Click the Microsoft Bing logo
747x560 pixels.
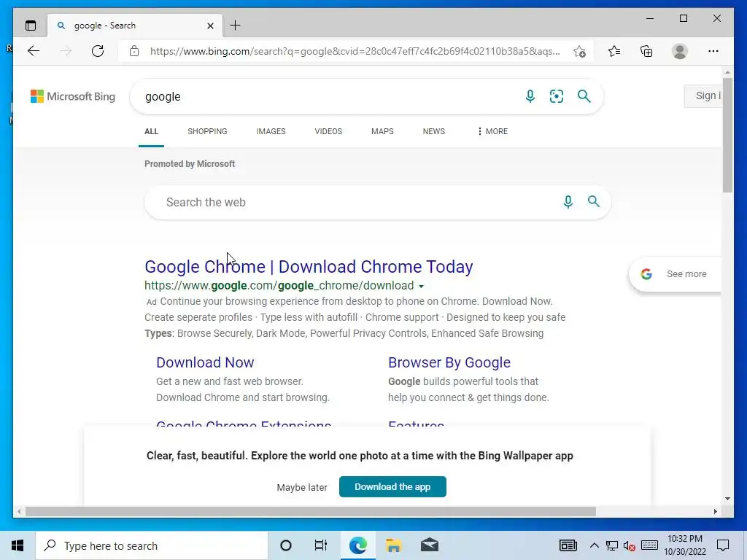73,96
